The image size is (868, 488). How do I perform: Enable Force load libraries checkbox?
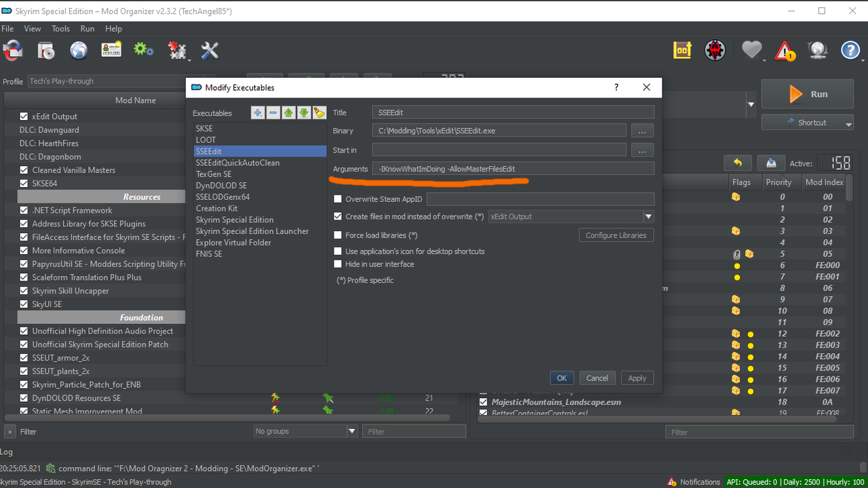point(338,235)
